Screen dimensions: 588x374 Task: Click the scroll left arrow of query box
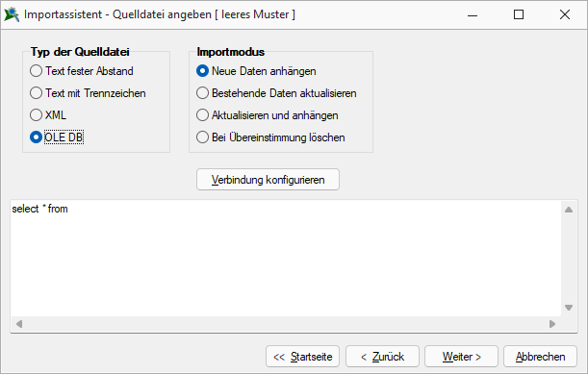point(19,324)
